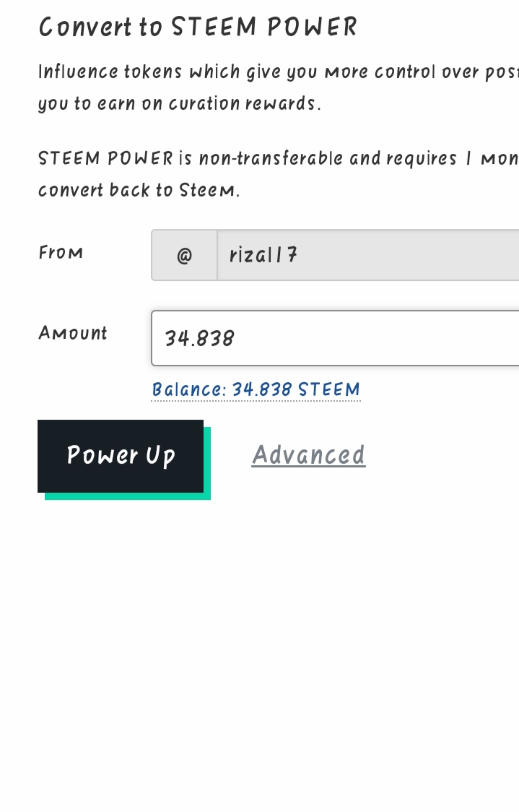The height and width of the screenshot is (812, 519).
Task: Click the Amount label
Action: (72, 333)
